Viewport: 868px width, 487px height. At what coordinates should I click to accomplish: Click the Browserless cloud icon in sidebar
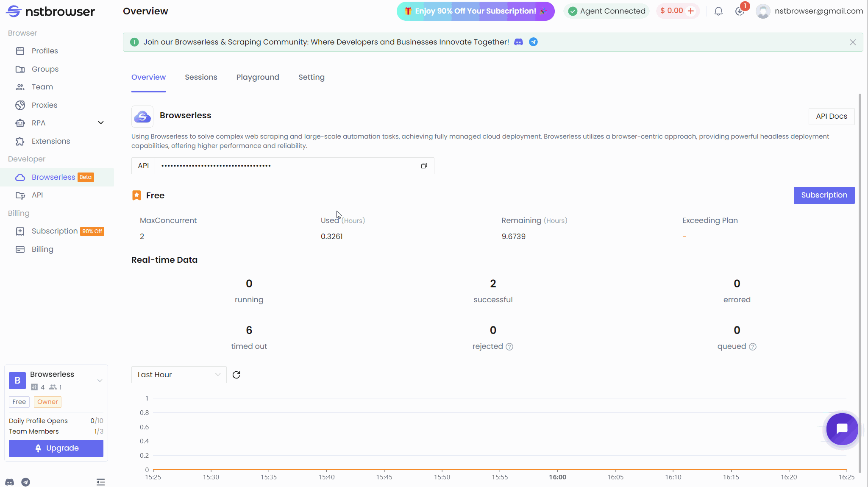click(x=20, y=177)
